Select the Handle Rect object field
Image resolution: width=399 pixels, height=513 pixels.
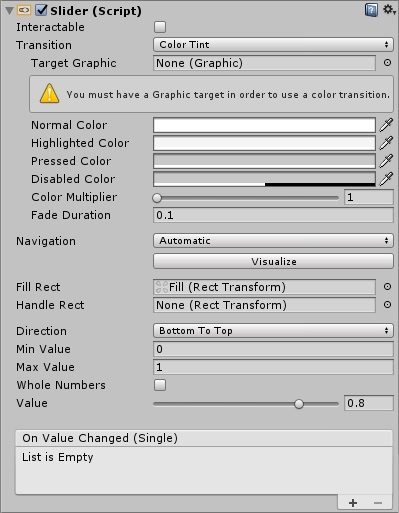pyautogui.click(x=264, y=305)
